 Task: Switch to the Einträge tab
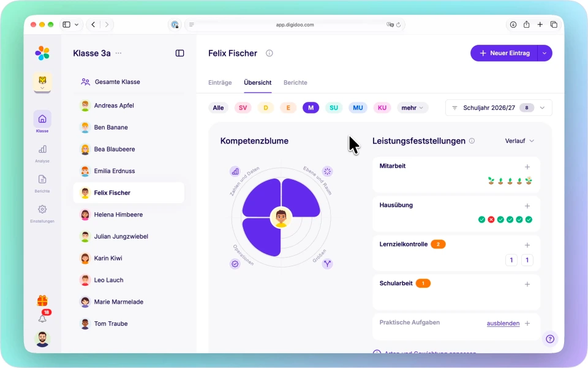point(220,83)
